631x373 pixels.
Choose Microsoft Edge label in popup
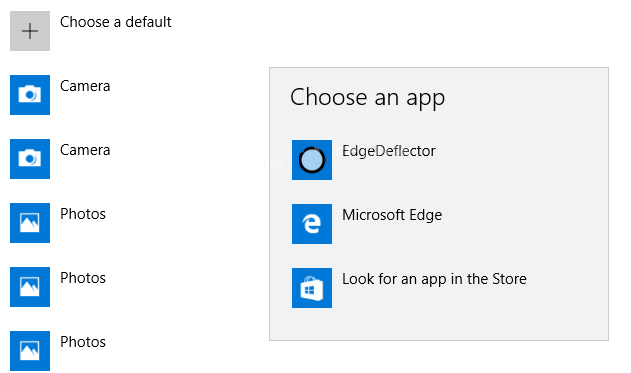(x=392, y=215)
